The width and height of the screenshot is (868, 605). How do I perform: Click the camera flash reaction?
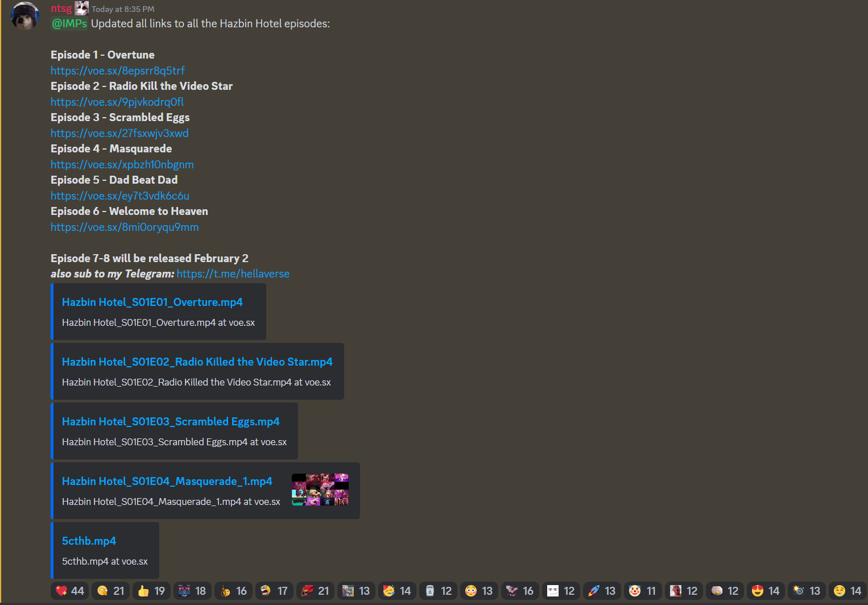807,591
